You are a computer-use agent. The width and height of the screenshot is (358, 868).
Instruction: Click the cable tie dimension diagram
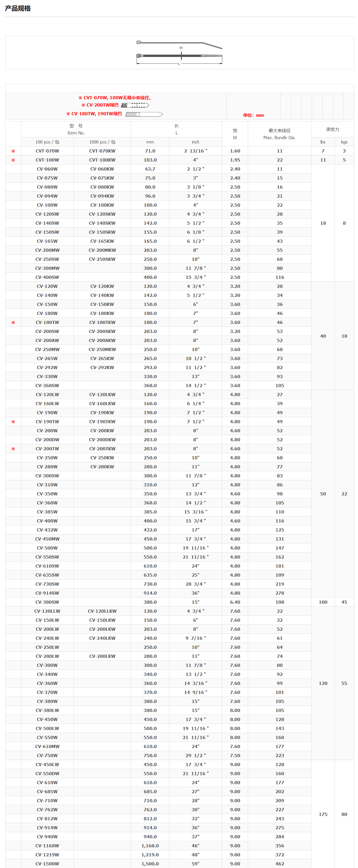[179, 53]
